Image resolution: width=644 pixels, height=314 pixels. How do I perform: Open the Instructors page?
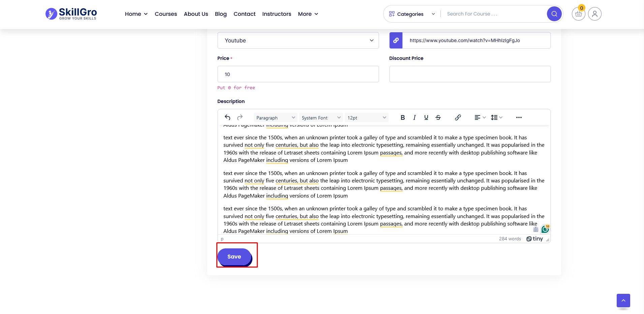click(277, 14)
